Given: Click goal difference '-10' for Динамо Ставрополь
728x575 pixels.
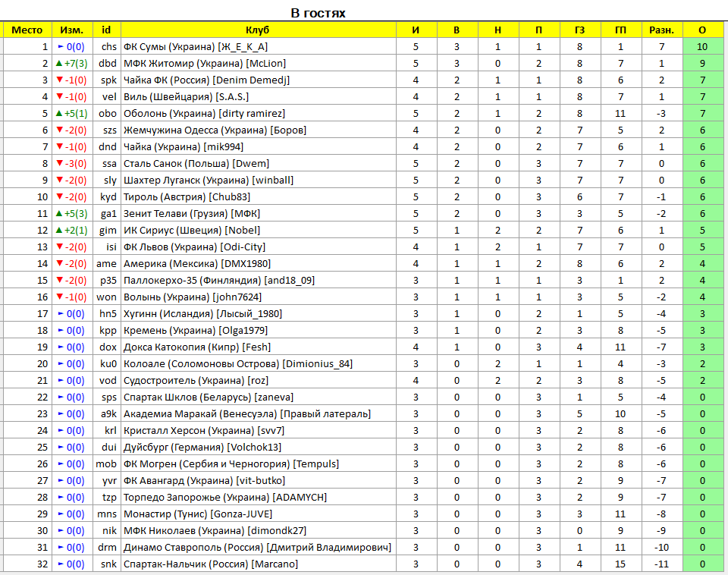Looking at the screenshot, I should (x=661, y=548).
